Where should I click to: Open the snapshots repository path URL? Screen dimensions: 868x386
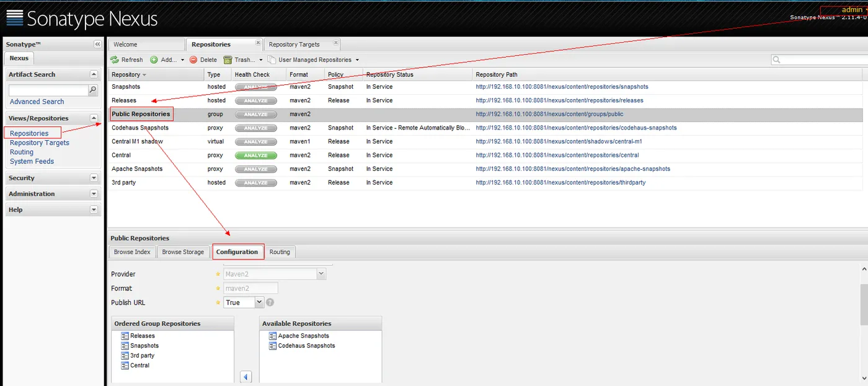(x=562, y=87)
